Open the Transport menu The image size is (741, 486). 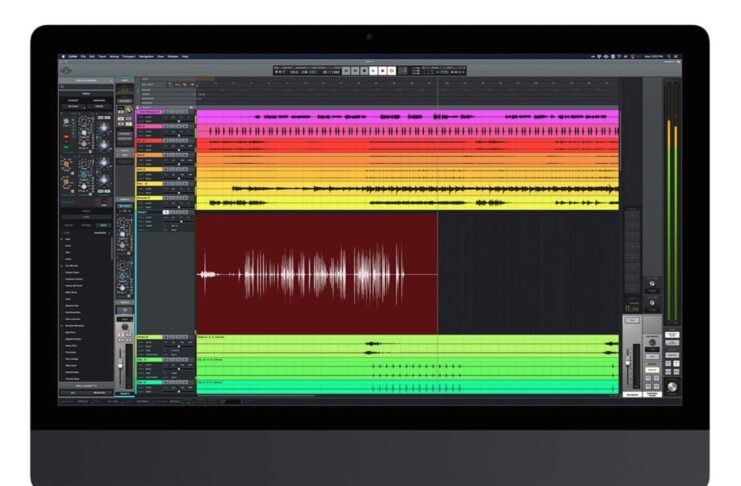coord(129,56)
